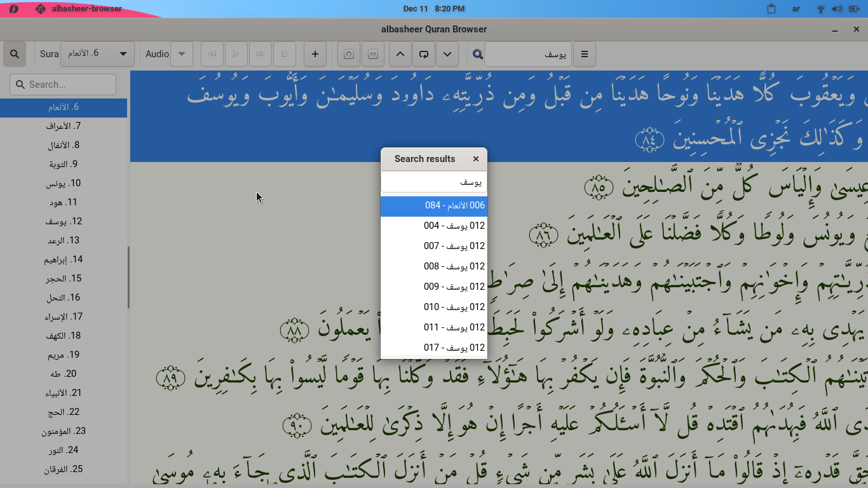Focus the Search results popup text field
The image size is (868, 488).
point(434,182)
